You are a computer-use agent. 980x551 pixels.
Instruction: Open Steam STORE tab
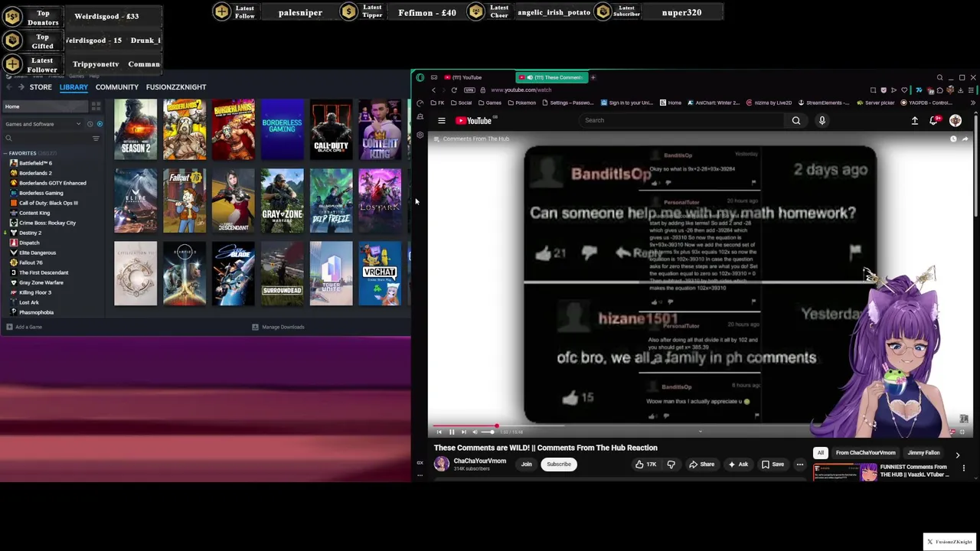click(41, 87)
